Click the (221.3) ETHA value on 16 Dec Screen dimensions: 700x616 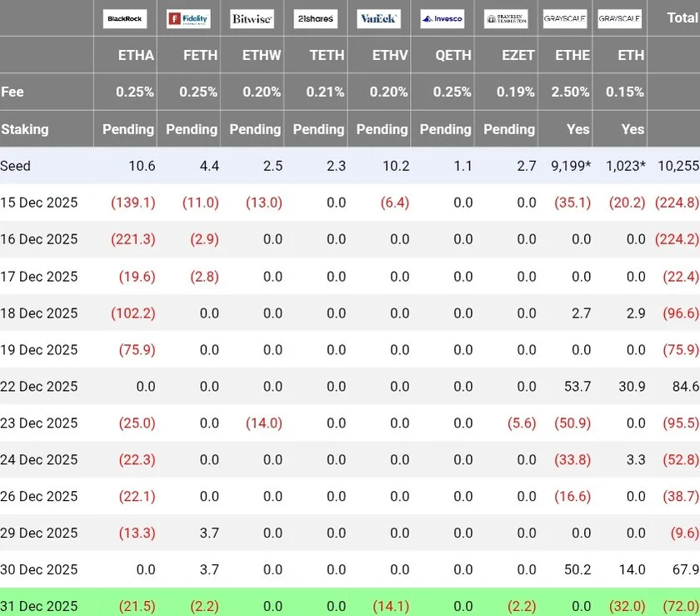tap(133, 239)
